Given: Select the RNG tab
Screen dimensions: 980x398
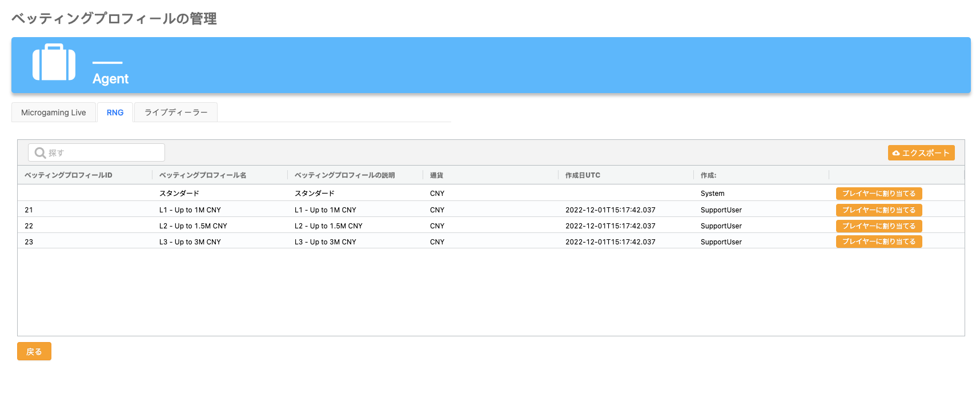Looking at the screenshot, I should (115, 112).
